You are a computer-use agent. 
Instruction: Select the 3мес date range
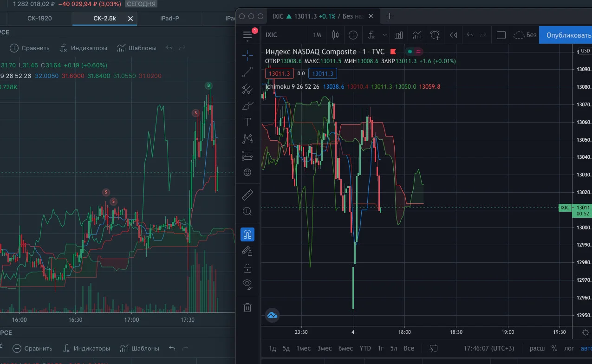click(x=324, y=348)
